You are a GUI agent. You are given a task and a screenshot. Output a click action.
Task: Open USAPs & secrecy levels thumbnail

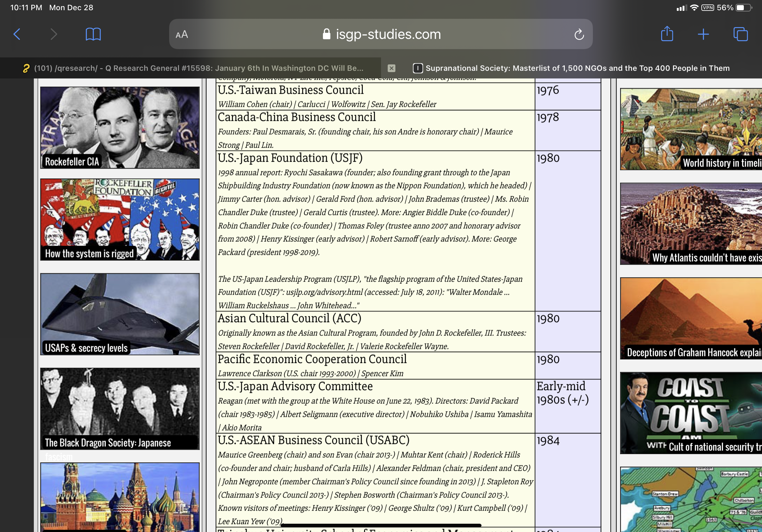pyautogui.click(x=120, y=314)
